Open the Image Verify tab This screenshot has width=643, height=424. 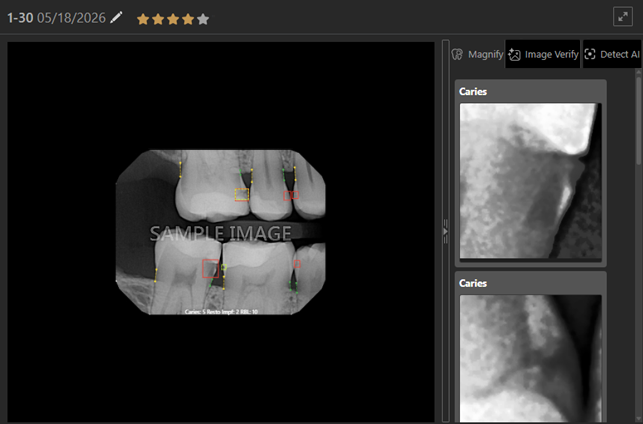click(543, 54)
